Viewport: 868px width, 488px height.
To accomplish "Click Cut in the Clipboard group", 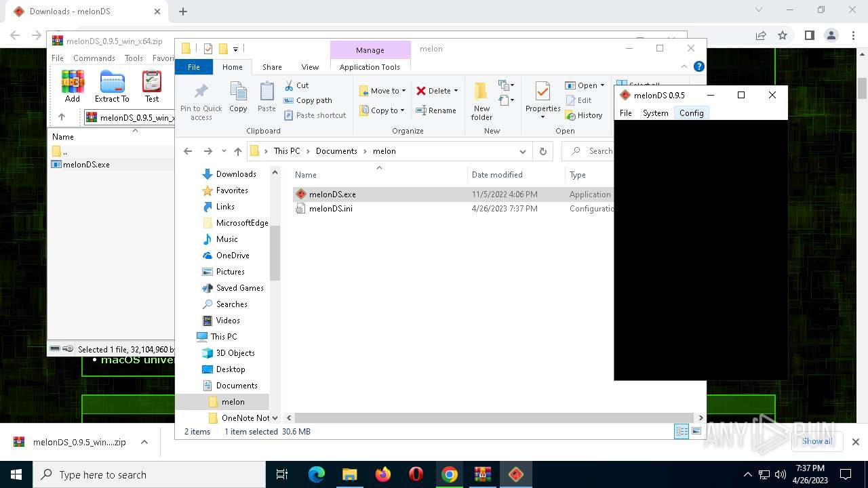I will [x=296, y=85].
